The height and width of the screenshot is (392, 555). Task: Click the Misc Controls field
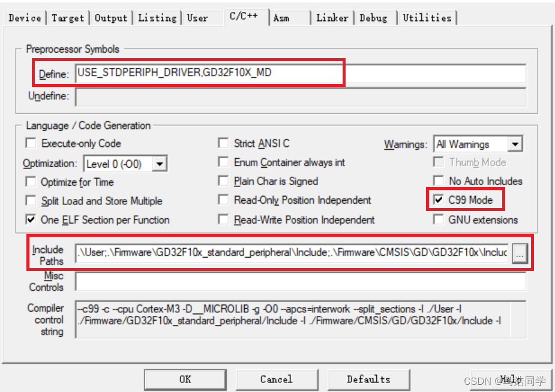tap(301, 282)
